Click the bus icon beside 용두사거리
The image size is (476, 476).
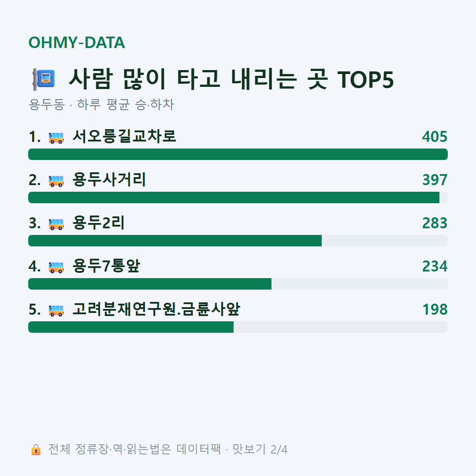56,181
